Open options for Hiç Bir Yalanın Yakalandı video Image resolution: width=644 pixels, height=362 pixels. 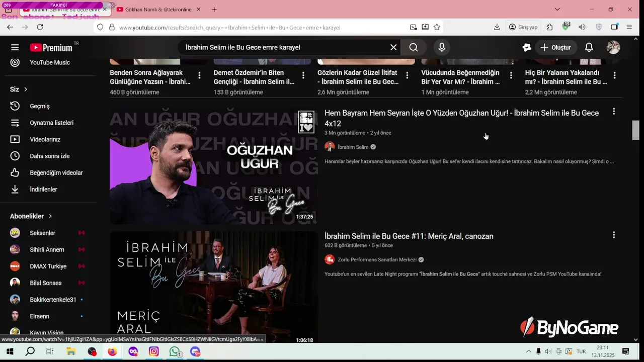tap(614, 75)
